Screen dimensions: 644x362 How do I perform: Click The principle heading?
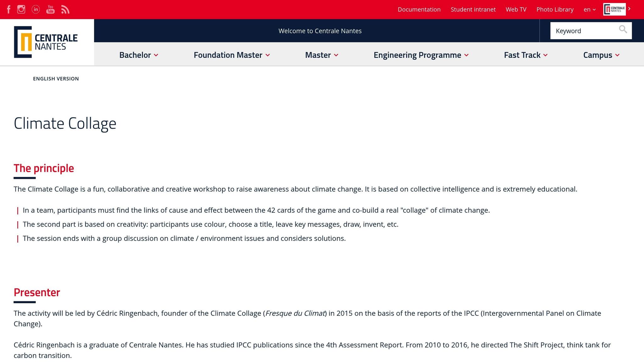tap(44, 168)
